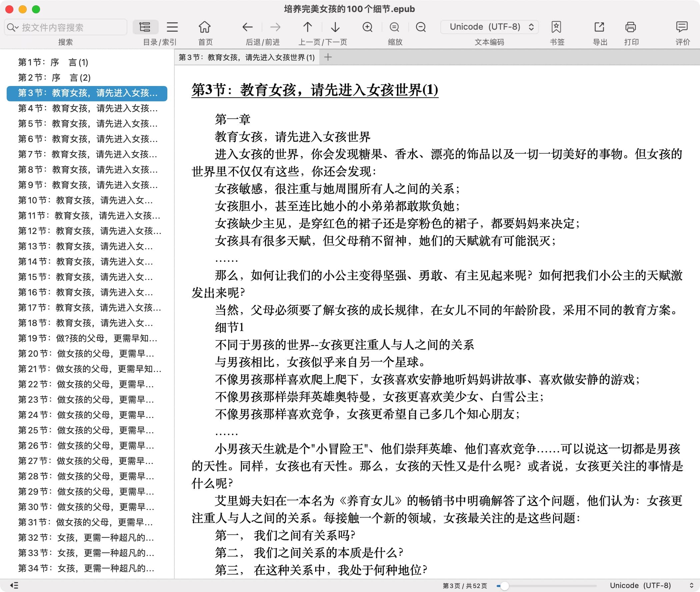Adjust the page position slider
The width and height of the screenshot is (700, 592).
tap(504, 586)
